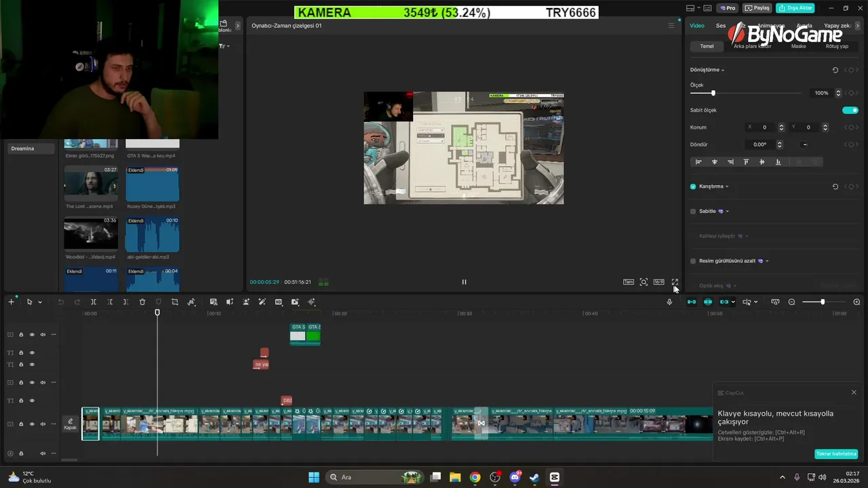The height and width of the screenshot is (488, 868).
Task: Toggle the main track magnet button
Action: click(691, 302)
